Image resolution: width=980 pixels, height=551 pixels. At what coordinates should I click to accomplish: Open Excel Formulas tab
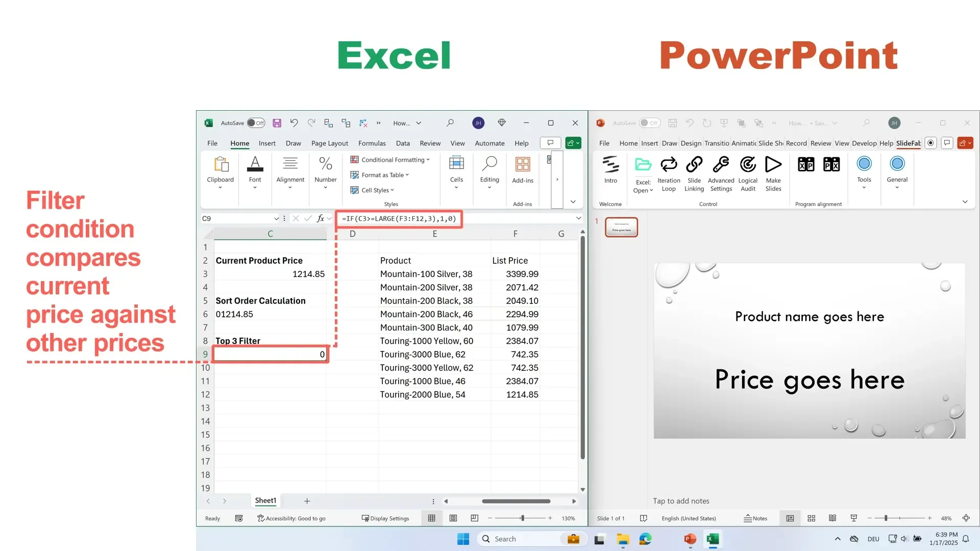click(372, 143)
